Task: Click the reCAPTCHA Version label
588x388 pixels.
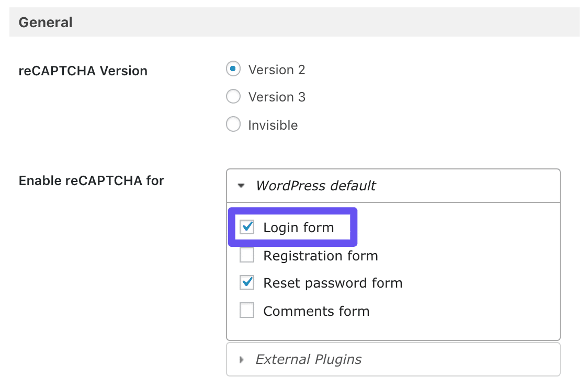Action: click(x=83, y=71)
